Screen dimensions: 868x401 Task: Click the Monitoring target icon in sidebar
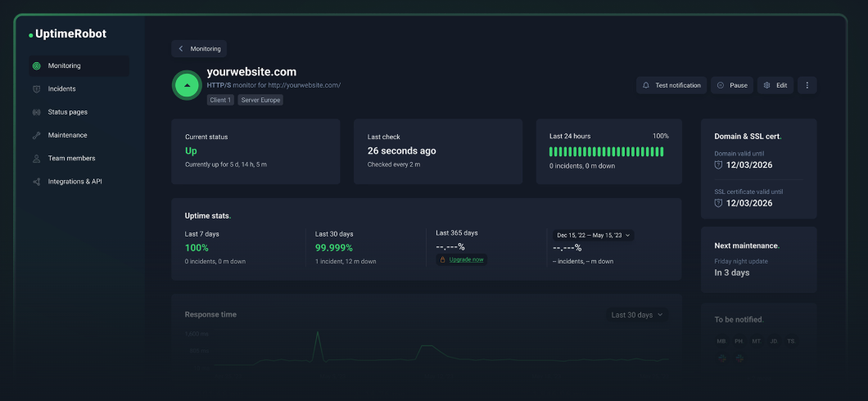pos(37,65)
